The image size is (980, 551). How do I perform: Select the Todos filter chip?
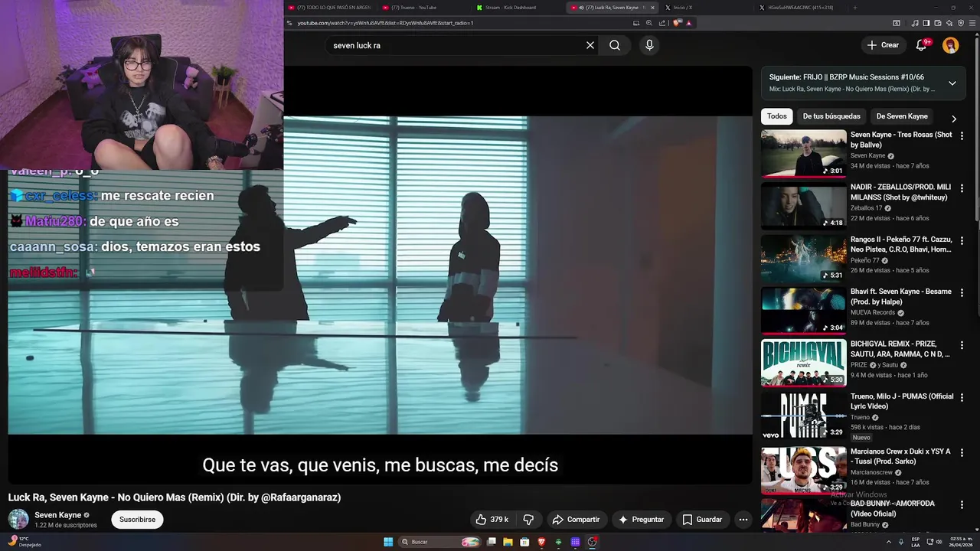point(777,116)
